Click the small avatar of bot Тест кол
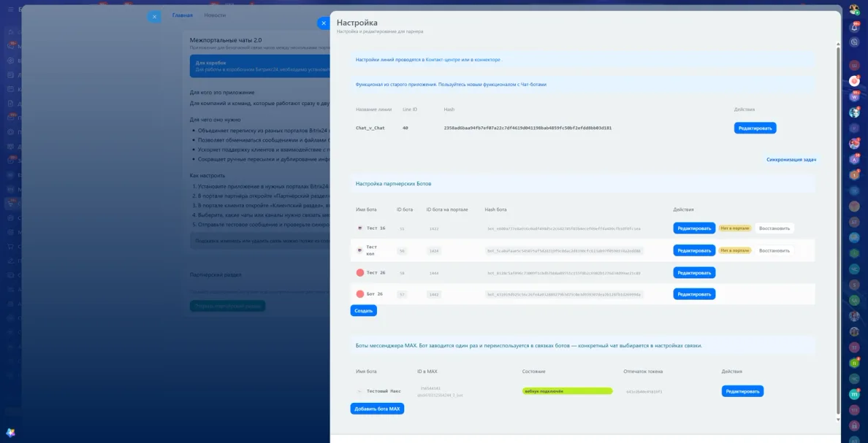Image resolution: width=868 pixels, height=443 pixels. pyautogui.click(x=359, y=250)
